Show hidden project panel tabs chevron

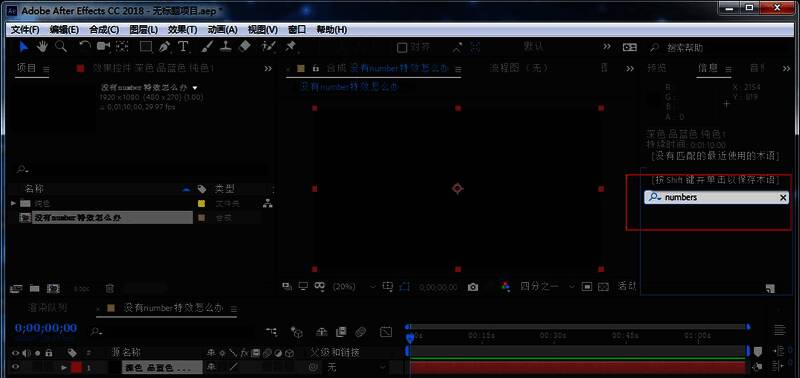point(268,68)
